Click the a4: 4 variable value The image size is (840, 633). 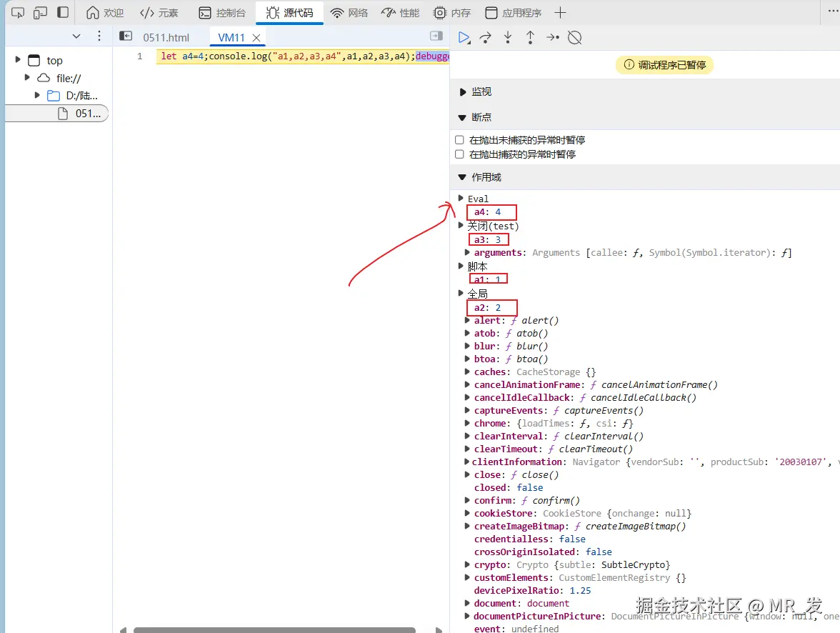pyautogui.click(x=499, y=212)
